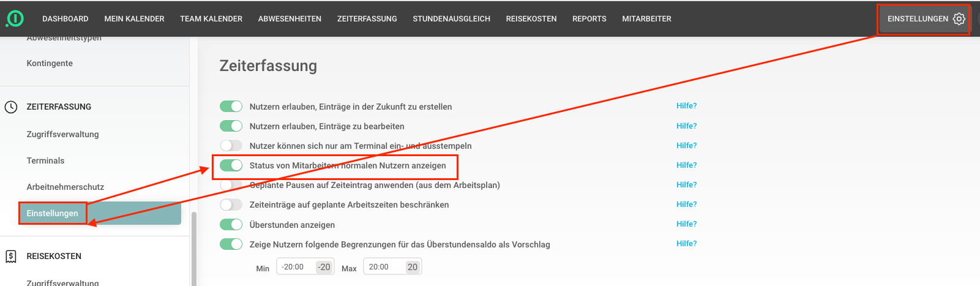
Task: Open Terminals in sidebar
Action: pos(45,160)
